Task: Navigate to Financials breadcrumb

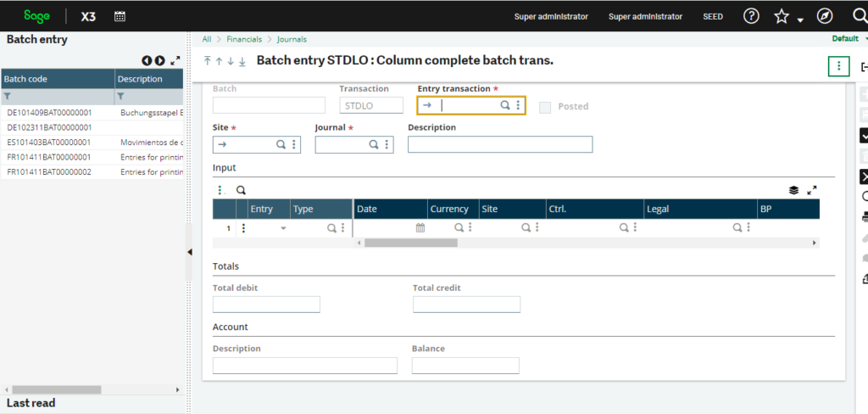Action: pyautogui.click(x=243, y=39)
